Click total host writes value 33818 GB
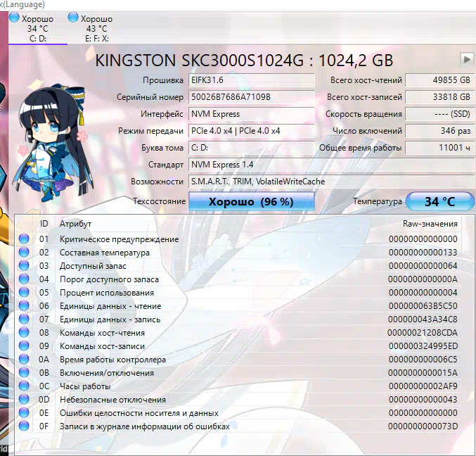 point(439,97)
